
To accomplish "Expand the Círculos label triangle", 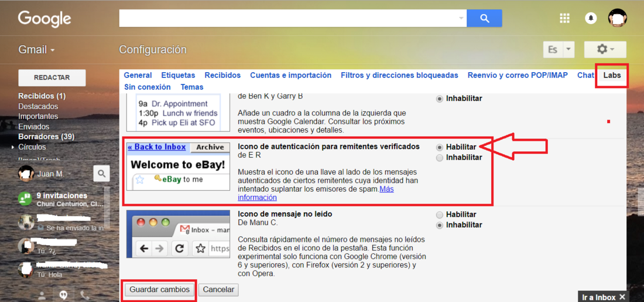I will coord(13,147).
